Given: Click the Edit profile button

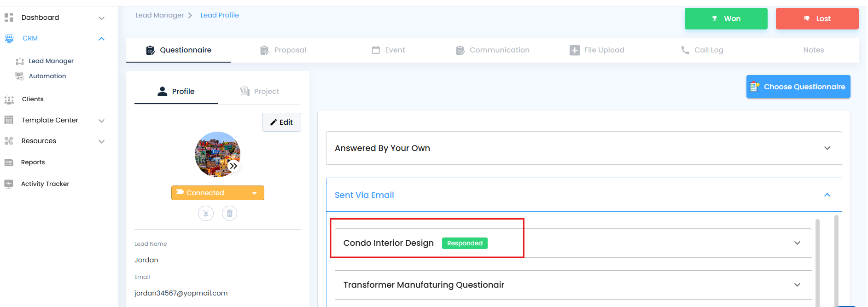Looking at the screenshot, I should pos(281,122).
